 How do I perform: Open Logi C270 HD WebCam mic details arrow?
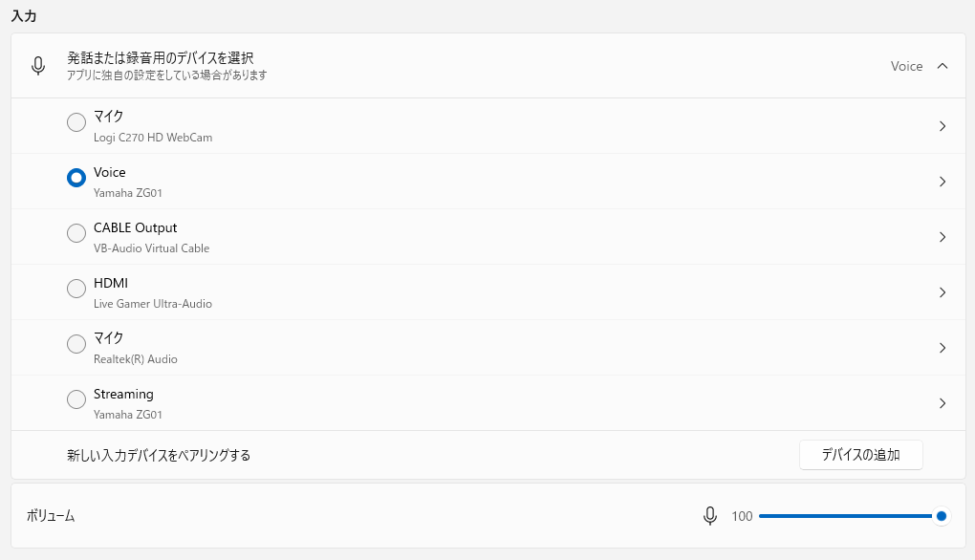[x=942, y=126]
